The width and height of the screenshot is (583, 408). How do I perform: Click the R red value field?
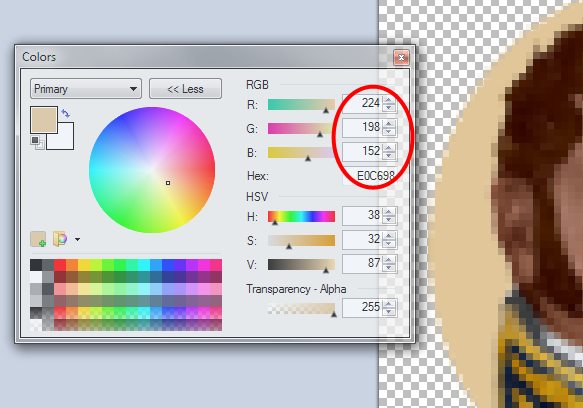[x=362, y=103]
